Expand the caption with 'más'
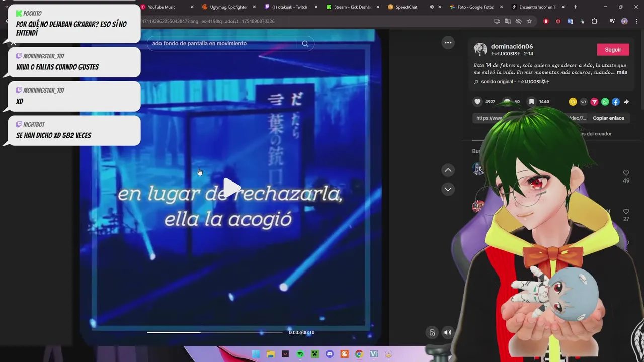This screenshot has width=644, height=362. [x=622, y=72]
